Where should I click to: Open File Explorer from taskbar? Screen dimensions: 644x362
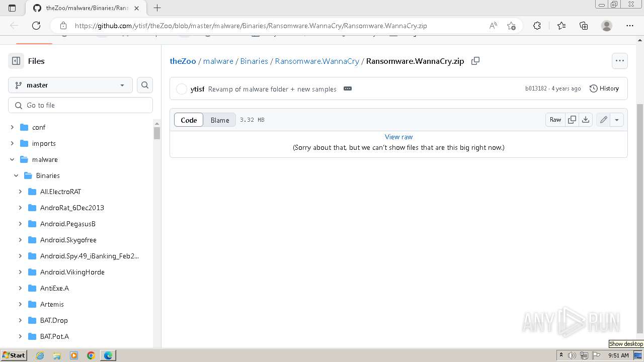pos(57,355)
